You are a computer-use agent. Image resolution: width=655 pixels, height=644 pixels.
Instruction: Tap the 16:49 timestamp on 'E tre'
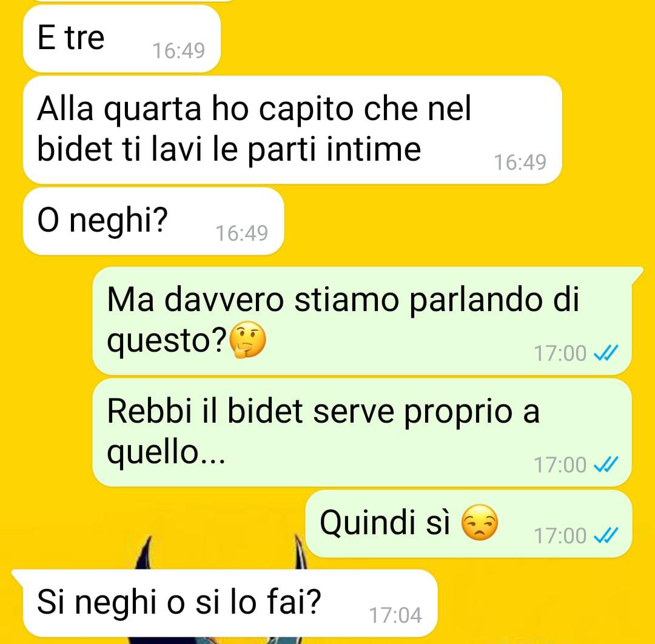[179, 51]
